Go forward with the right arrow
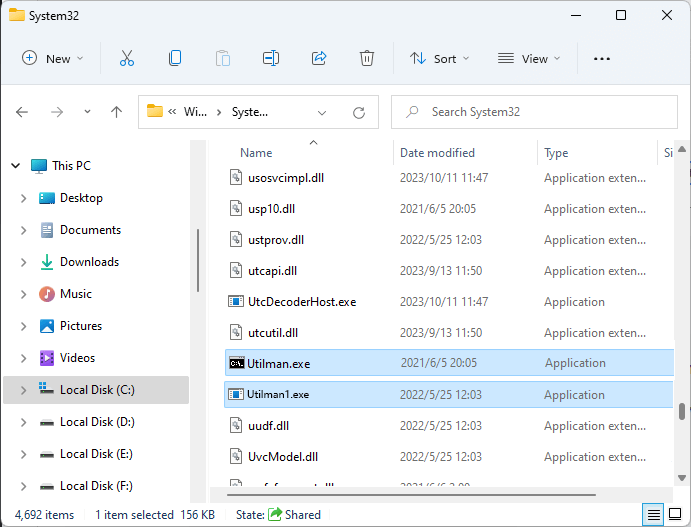This screenshot has height=527, width=691. pyautogui.click(x=57, y=112)
